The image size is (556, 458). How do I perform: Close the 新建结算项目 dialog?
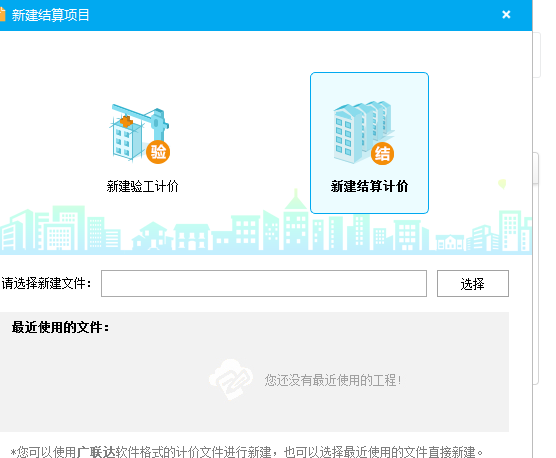click(506, 15)
